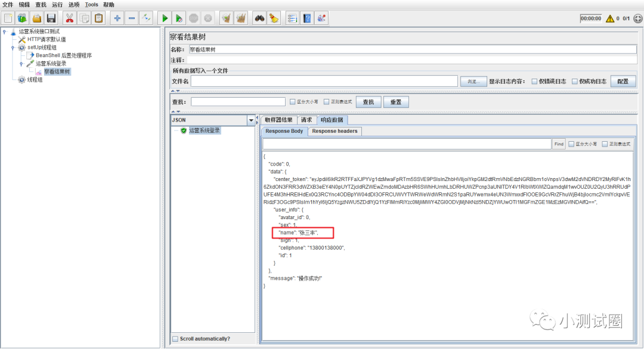Click the Copy icon in toolbar
Image resolution: width=644 pixels, height=349 pixels.
[84, 18]
